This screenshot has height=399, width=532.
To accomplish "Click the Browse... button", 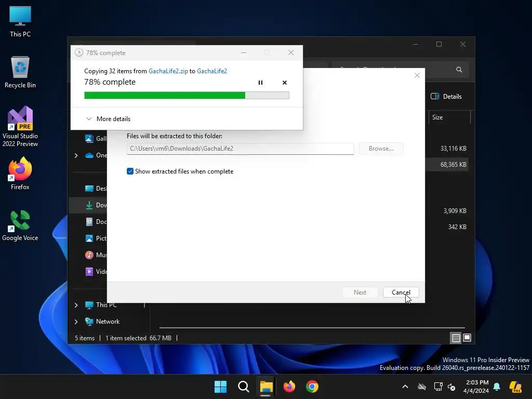I will click(381, 149).
